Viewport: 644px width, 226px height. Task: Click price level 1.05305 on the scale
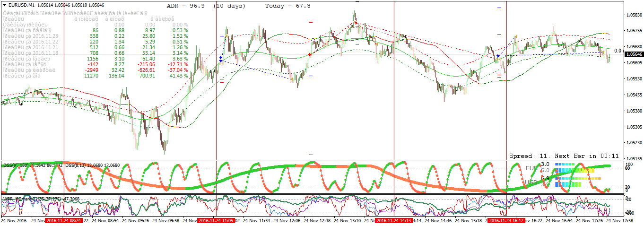pyautogui.click(x=634, y=127)
